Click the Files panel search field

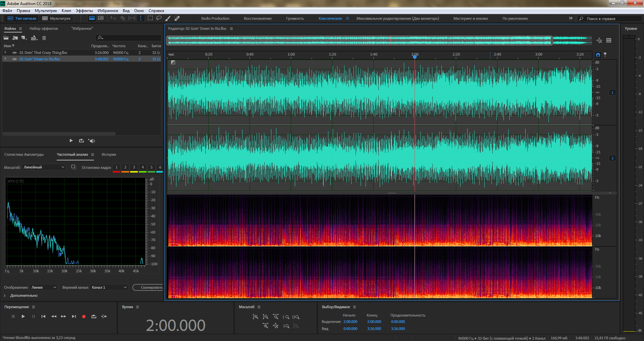(x=128, y=38)
